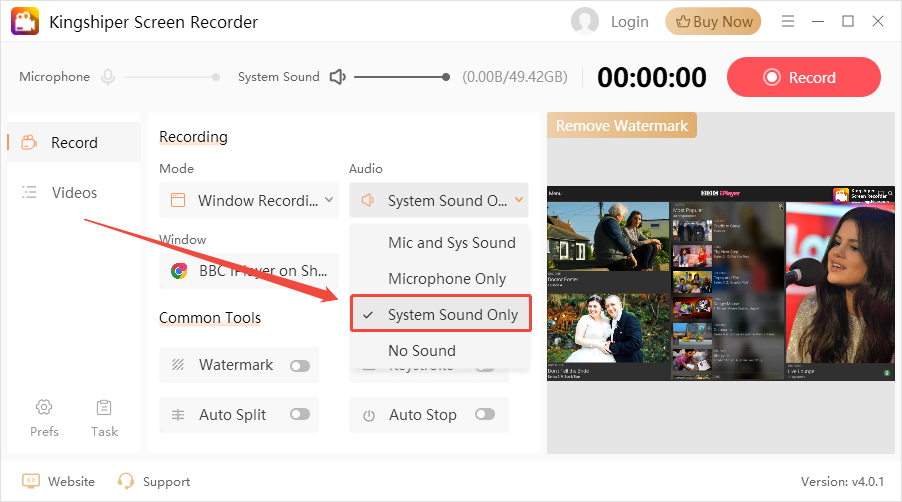Toggle the Auto Split switch
Screen dimensions: 902x502
pos(300,415)
